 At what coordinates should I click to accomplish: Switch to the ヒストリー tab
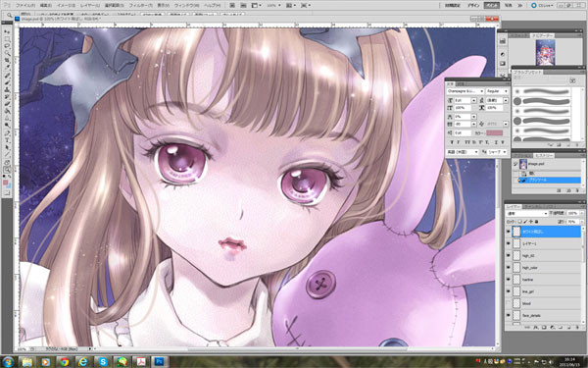click(543, 155)
